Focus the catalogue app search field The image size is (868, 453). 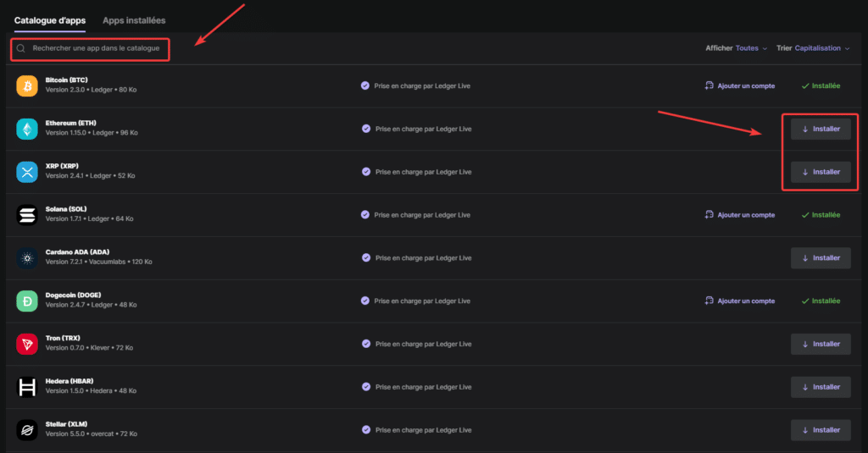(90, 49)
